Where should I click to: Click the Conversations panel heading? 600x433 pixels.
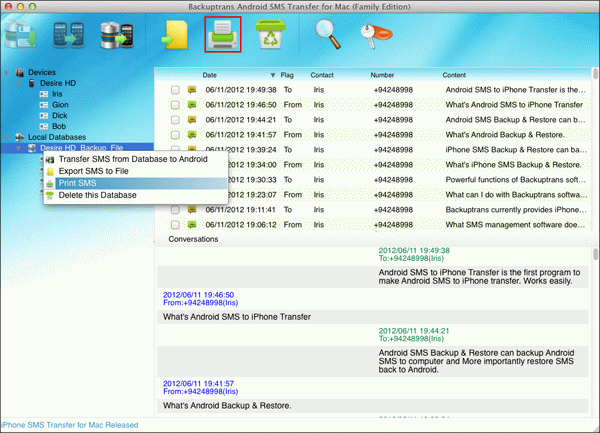193,239
